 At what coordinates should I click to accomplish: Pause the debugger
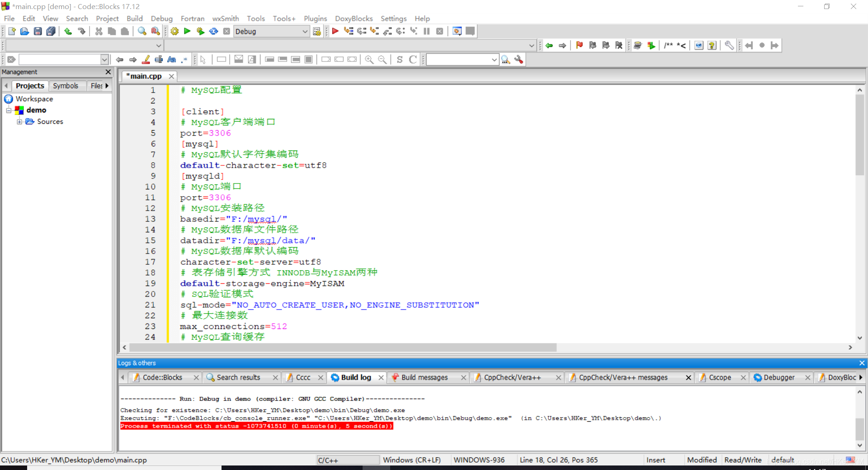point(426,31)
